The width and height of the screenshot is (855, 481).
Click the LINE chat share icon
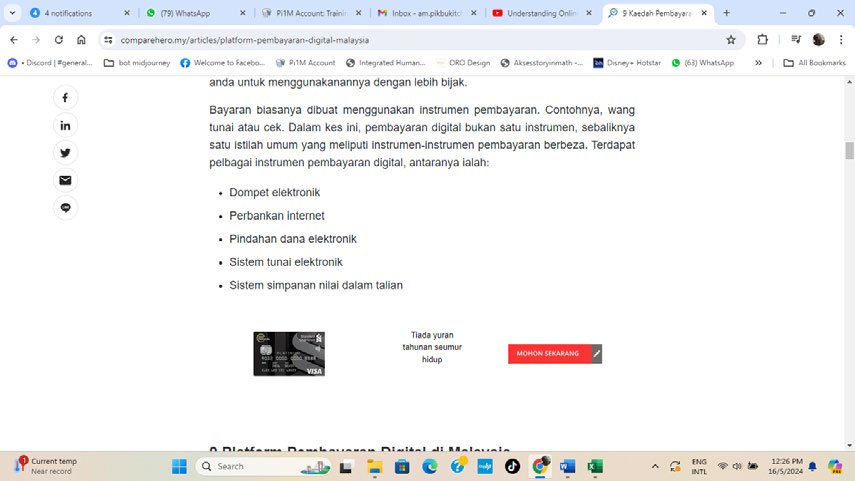pyautogui.click(x=65, y=208)
